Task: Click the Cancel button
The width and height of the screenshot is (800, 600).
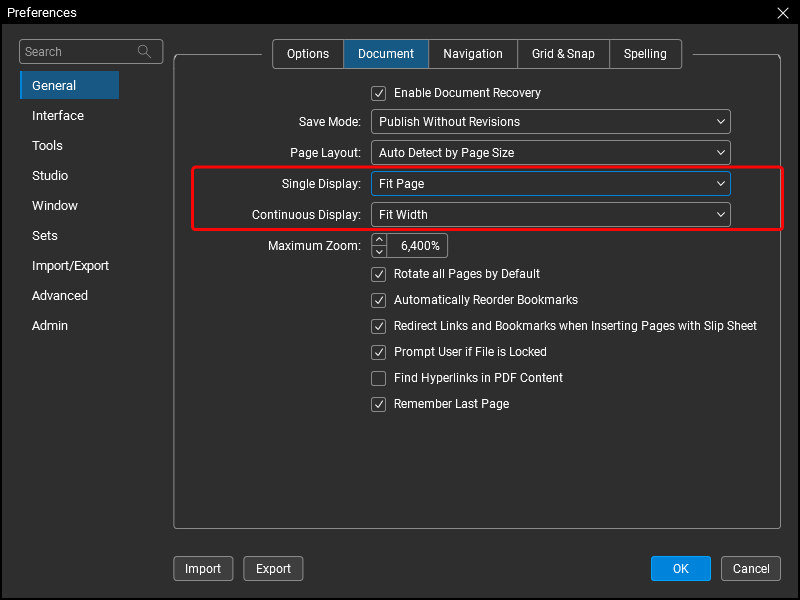Action: [751, 569]
